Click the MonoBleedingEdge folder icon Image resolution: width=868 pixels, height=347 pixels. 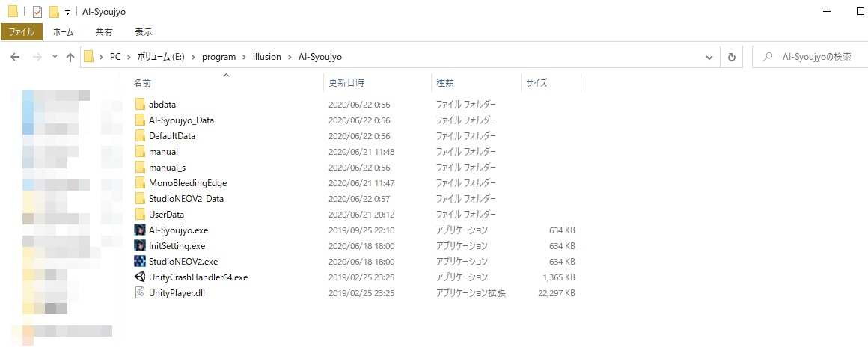139,182
